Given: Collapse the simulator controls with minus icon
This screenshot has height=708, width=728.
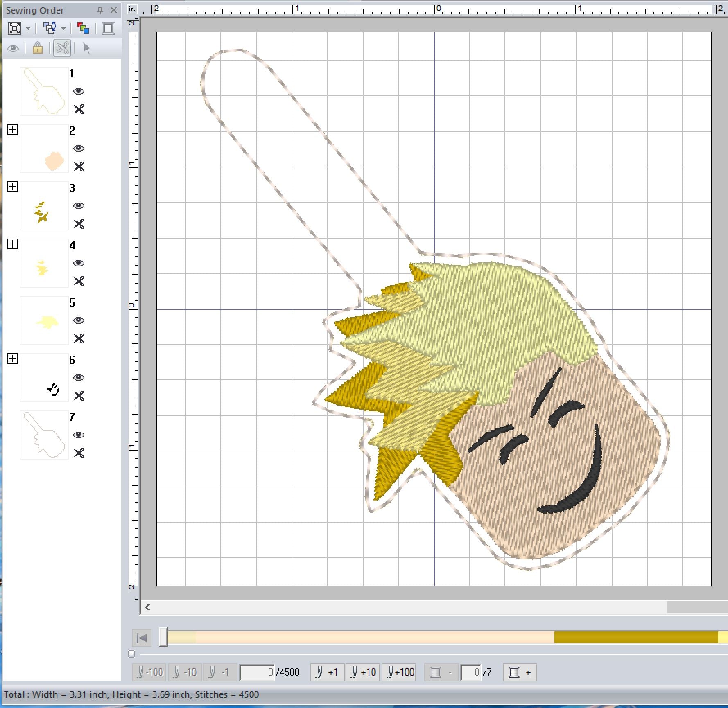Looking at the screenshot, I should click(131, 654).
